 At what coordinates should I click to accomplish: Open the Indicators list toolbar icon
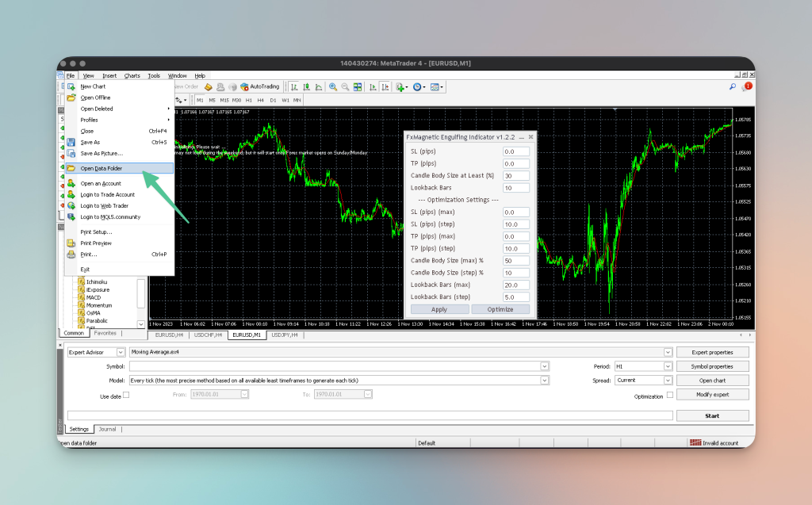[399, 87]
